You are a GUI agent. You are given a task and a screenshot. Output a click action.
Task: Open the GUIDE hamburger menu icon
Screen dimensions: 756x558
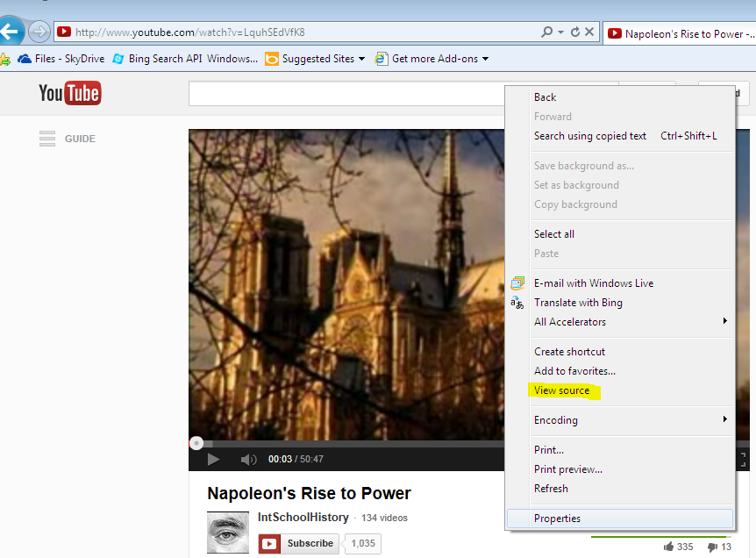(x=47, y=139)
